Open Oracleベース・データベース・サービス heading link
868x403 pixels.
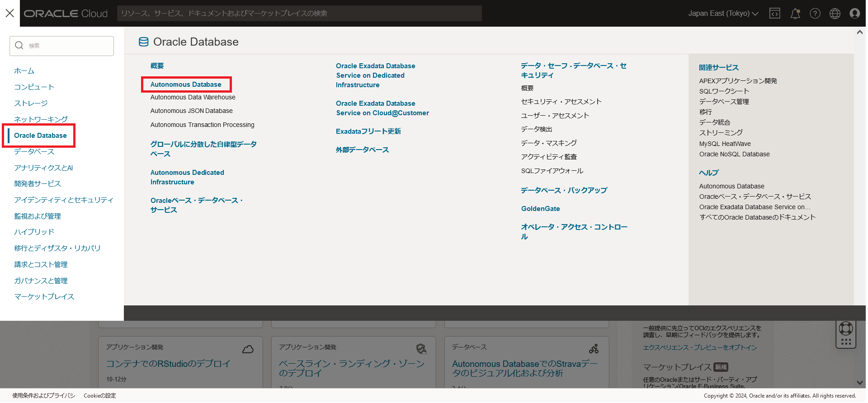pyautogui.click(x=197, y=205)
